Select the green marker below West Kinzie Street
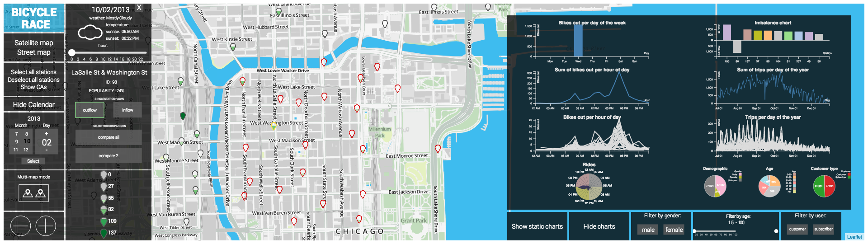The image size is (868, 244). [233, 47]
